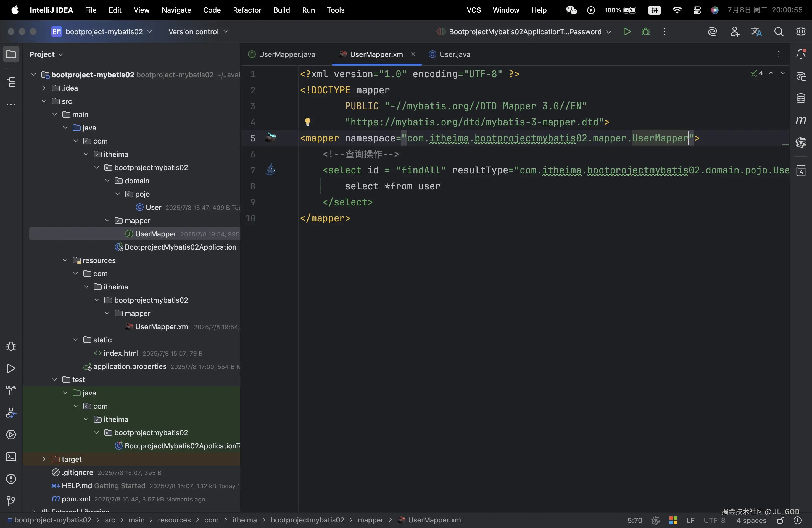Screen dimensions: 812x528
Task: Toggle the Structure tool window button
Action: (11, 82)
